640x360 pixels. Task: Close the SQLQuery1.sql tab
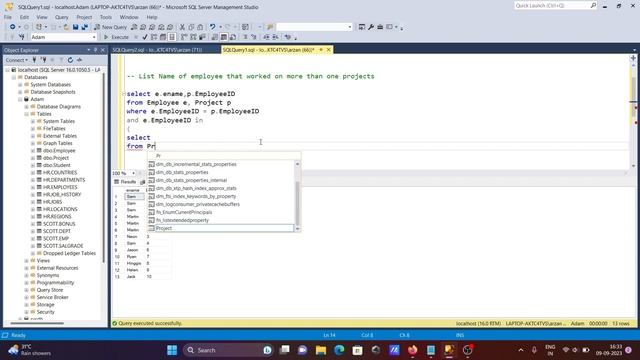[329, 50]
